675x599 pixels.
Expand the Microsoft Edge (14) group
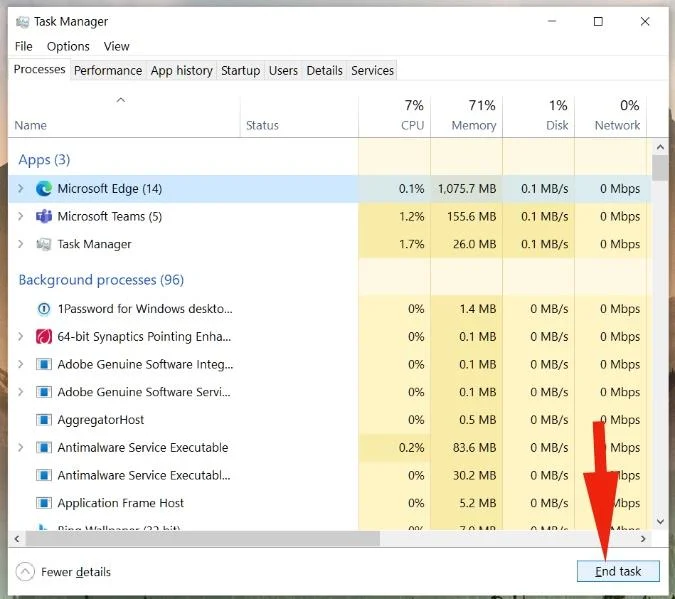[x=20, y=189]
